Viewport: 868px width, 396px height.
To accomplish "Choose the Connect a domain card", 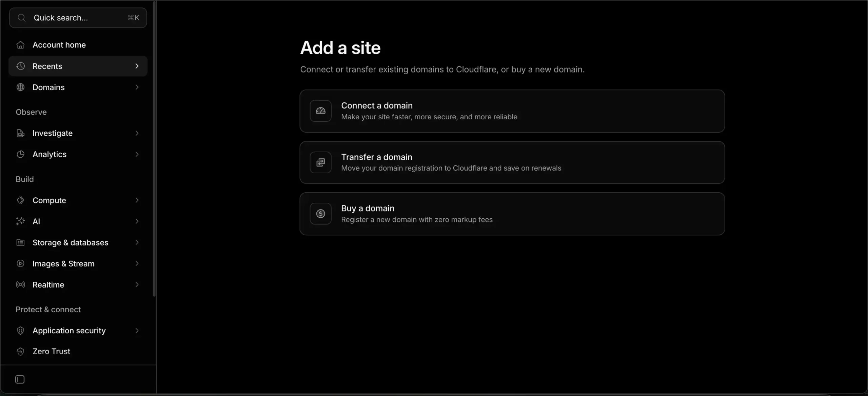I will coord(512,111).
